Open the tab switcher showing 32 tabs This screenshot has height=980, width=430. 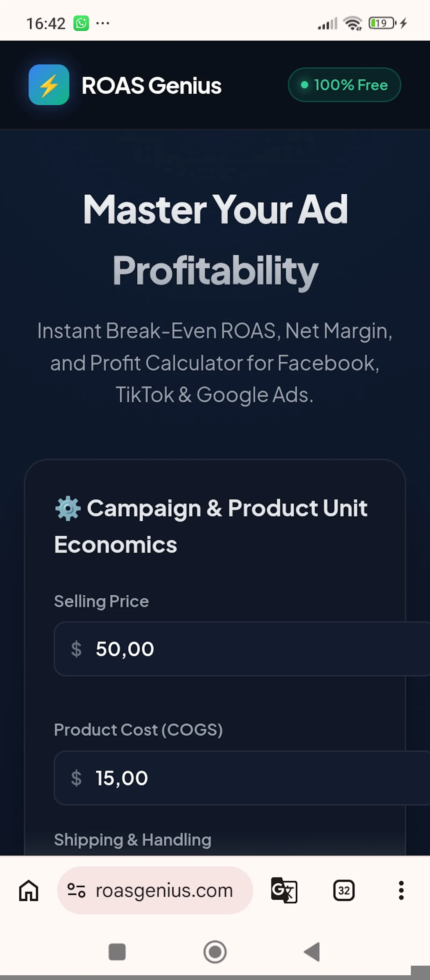[x=344, y=891]
